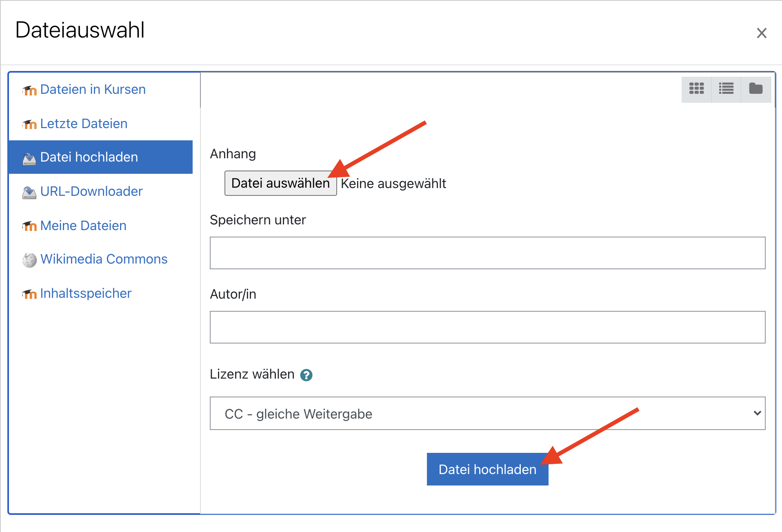This screenshot has width=782, height=532.
Task: Switch to the folder tree view
Action: coord(755,89)
